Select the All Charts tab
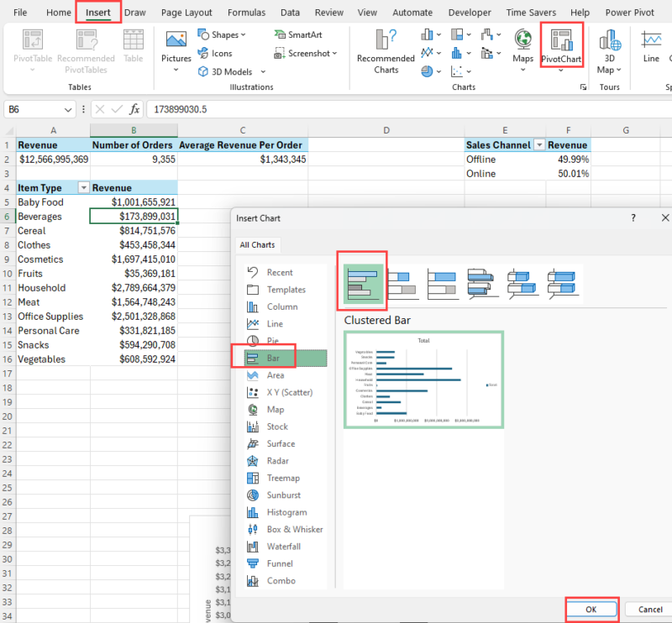Viewport: 672px width, 623px height. pos(257,244)
